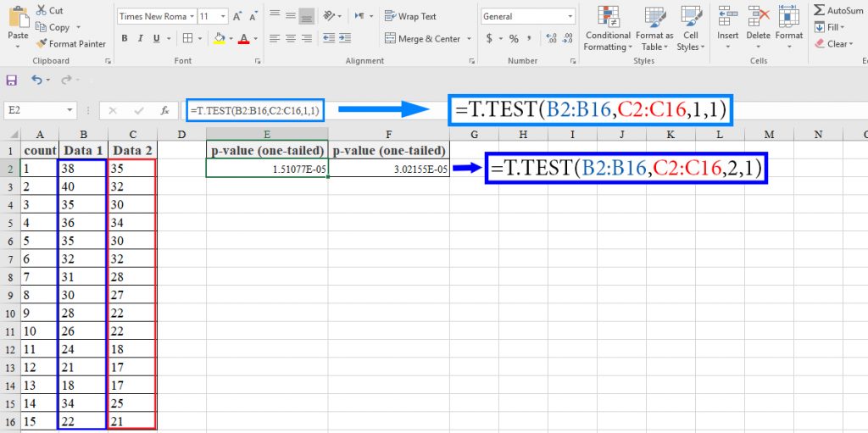Apply yellow Fill Color
This screenshot has width=868, height=433.
coord(220,39)
